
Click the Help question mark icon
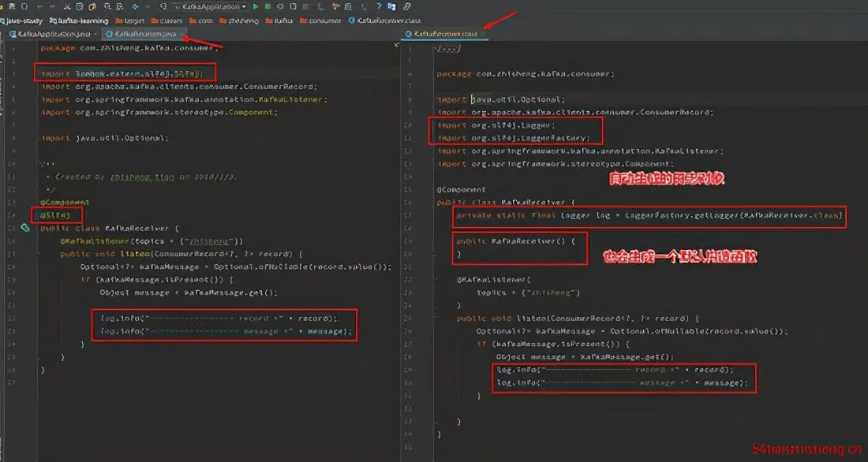(379, 6)
